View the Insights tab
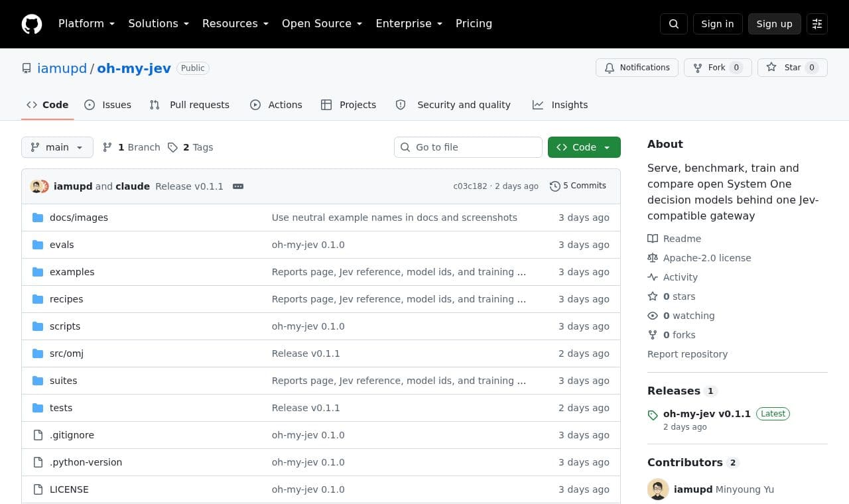Image resolution: width=849 pixels, height=504 pixels. [560, 105]
